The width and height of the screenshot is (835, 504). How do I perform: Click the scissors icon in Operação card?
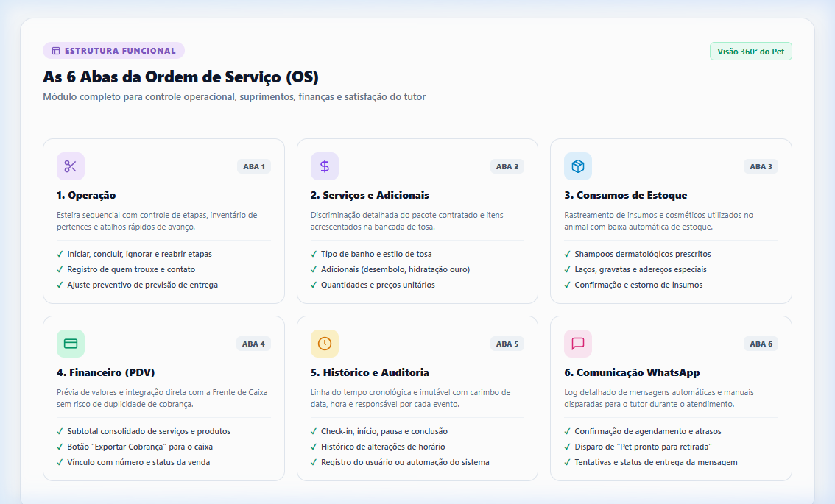70,166
